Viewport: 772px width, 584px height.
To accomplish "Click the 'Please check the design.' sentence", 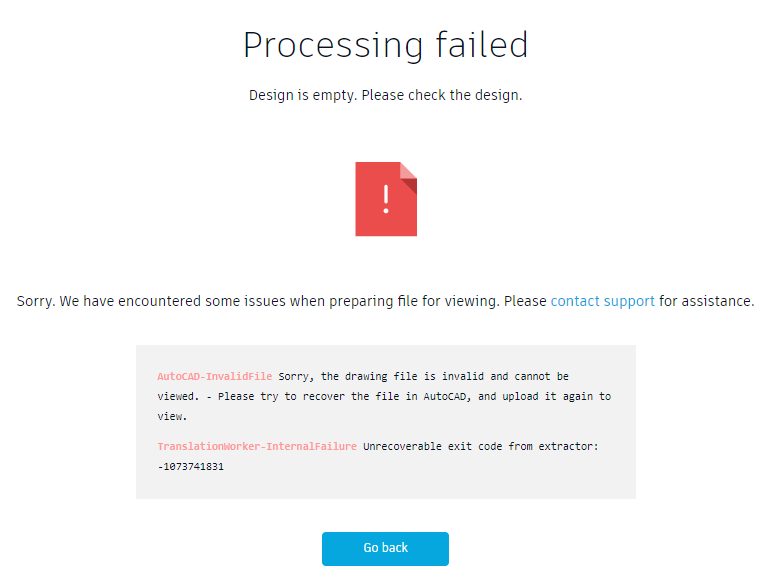I will 442,96.
